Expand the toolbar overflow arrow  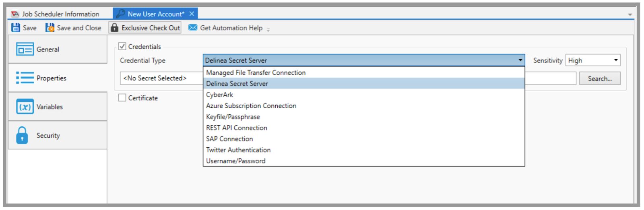[x=268, y=30]
